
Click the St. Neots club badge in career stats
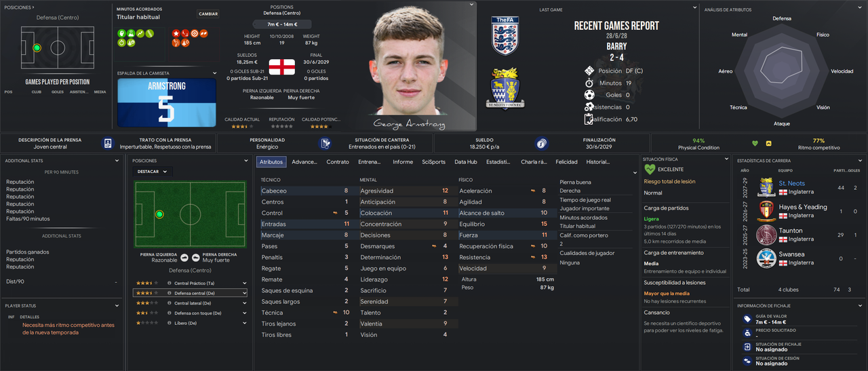click(x=766, y=187)
